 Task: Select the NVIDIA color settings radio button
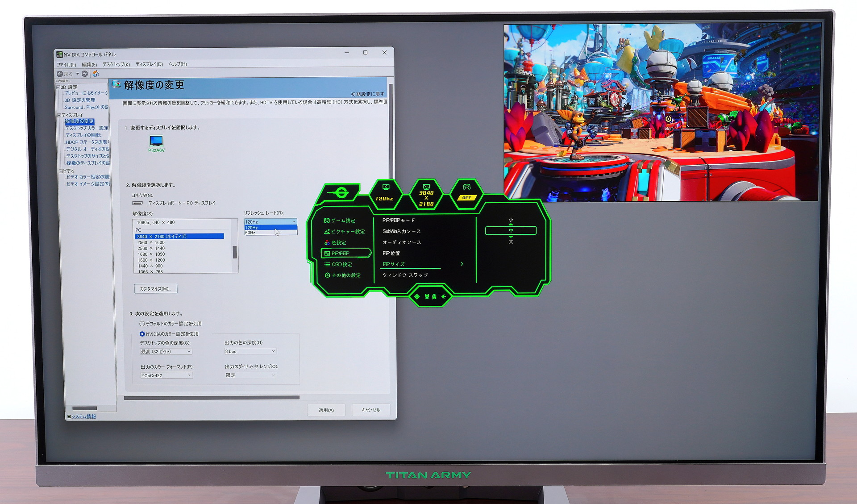tap(142, 334)
